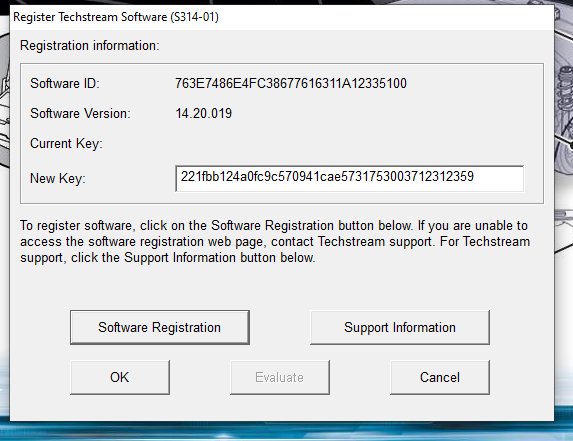Confirm the new key with OK
573x441 pixels.
pos(120,377)
